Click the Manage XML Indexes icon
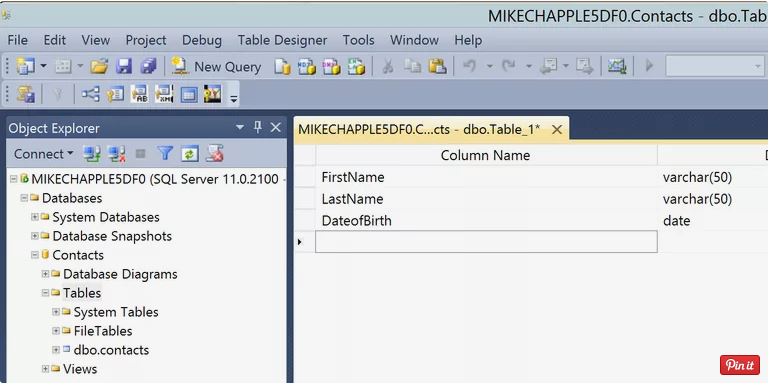Viewport: 769px width, 388px height. 164,94
